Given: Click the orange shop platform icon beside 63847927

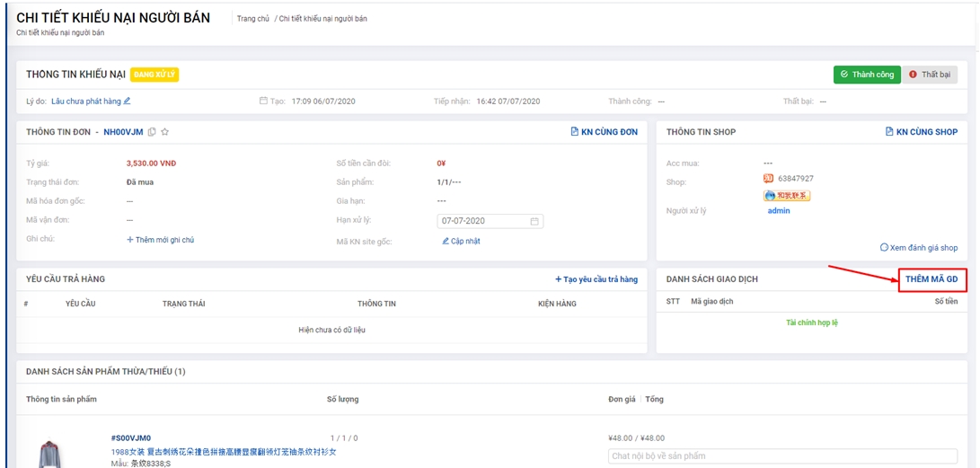Looking at the screenshot, I should [768, 179].
